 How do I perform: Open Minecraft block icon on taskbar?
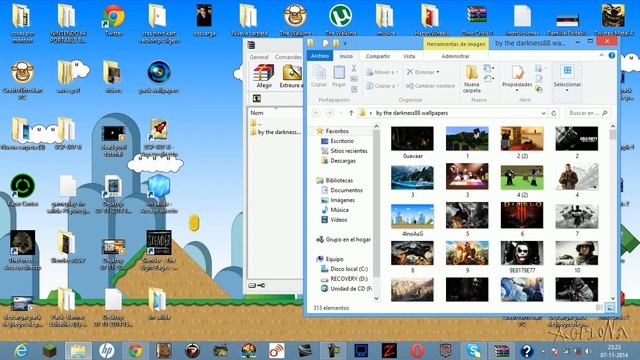click(x=49, y=351)
